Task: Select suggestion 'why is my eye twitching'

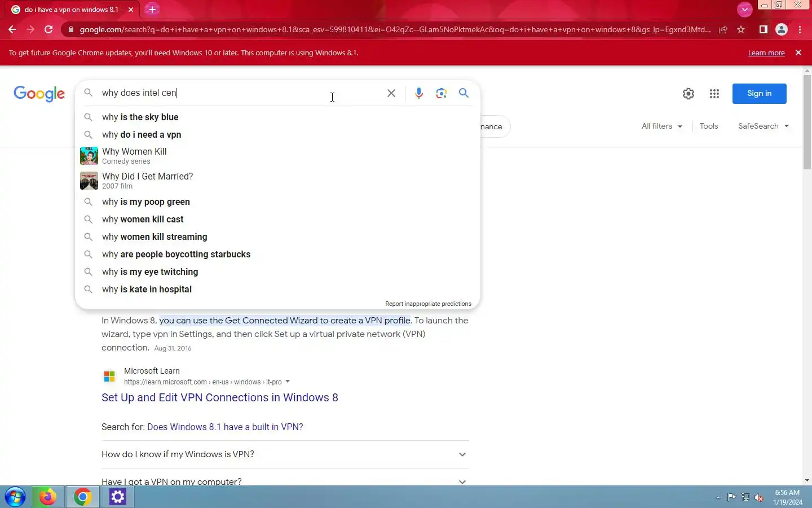Action: 277,272
